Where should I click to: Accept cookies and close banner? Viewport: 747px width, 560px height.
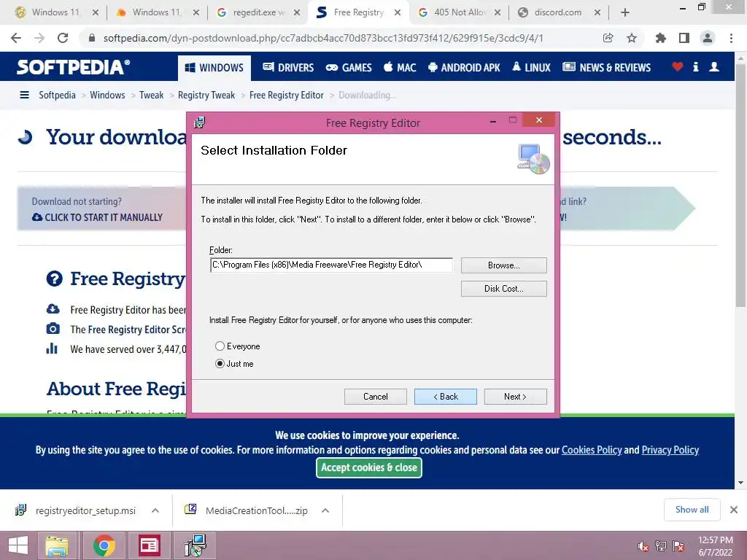[x=369, y=467]
